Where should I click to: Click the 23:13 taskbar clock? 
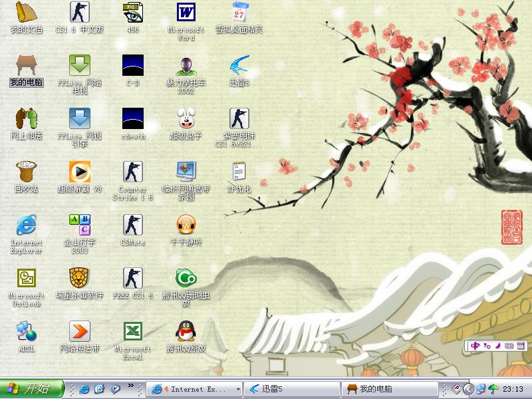coord(513,389)
